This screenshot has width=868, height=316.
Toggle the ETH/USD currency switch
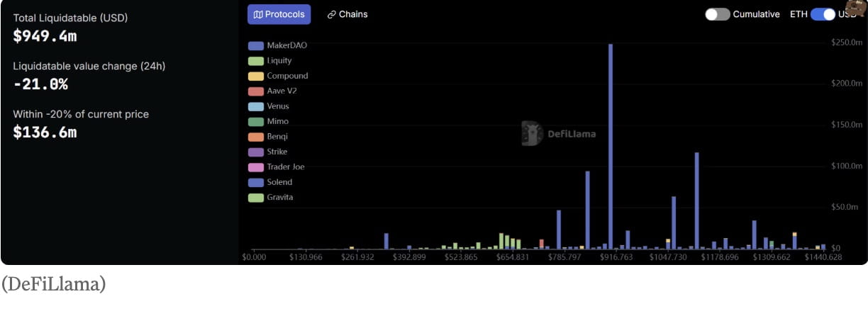pyautogui.click(x=823, y=14)
